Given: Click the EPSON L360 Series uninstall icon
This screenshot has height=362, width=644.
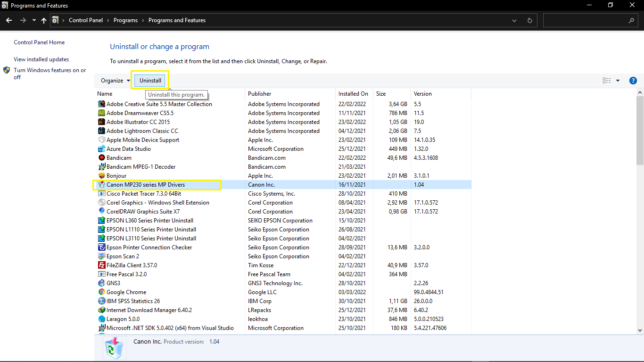Looking at the screenshot, I should (101, 221).
